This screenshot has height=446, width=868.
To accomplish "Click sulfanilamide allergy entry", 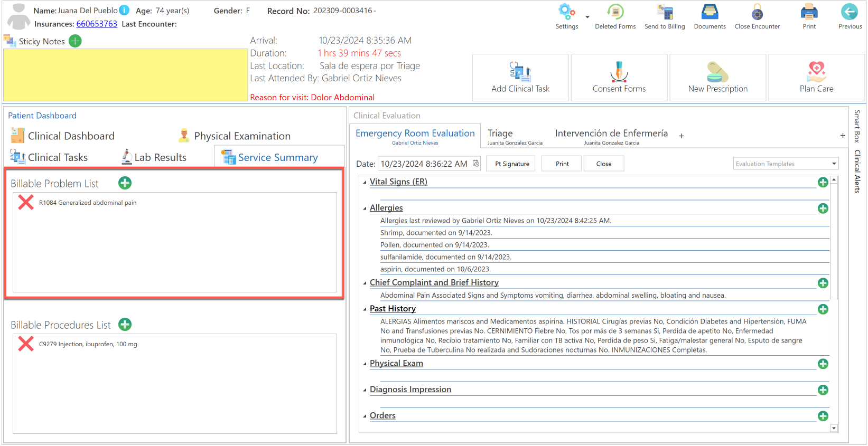I will (x=446, y=257).
